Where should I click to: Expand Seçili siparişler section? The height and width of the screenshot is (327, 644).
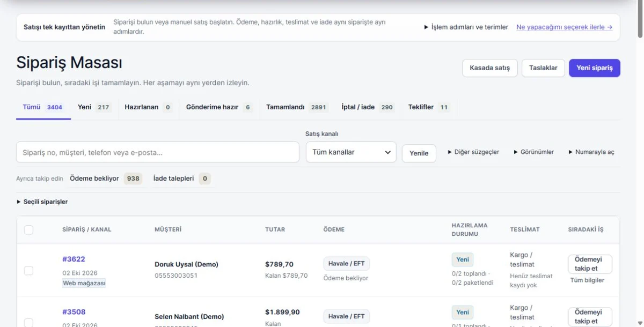tap(42, 202)
